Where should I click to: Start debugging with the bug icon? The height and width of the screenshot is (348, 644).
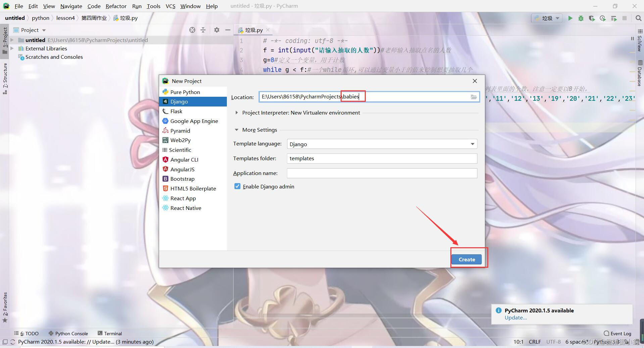pos(581,18)
